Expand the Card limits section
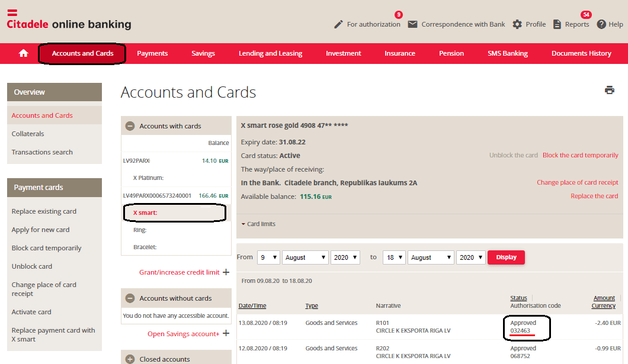Viewport: 628px width, 364px height. click(258, 224)
